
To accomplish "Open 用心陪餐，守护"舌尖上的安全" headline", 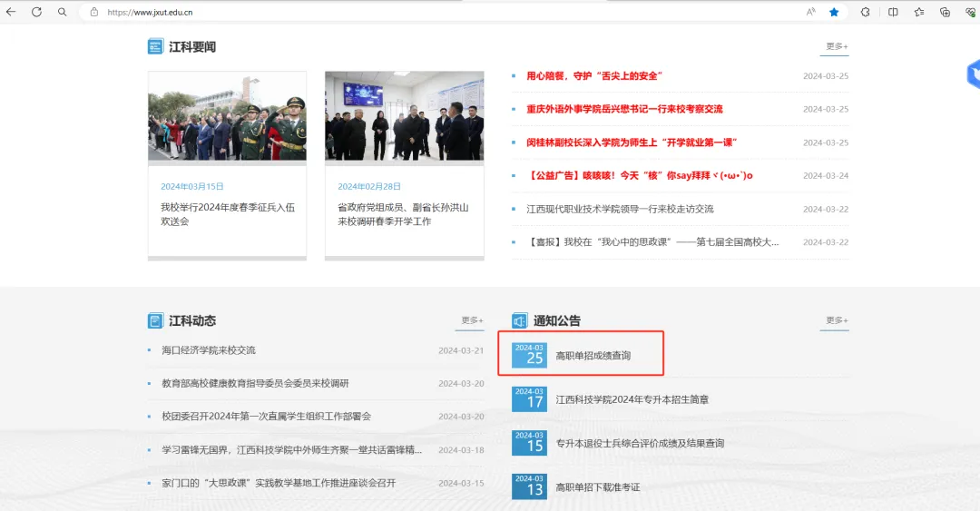I will (594, 76).
